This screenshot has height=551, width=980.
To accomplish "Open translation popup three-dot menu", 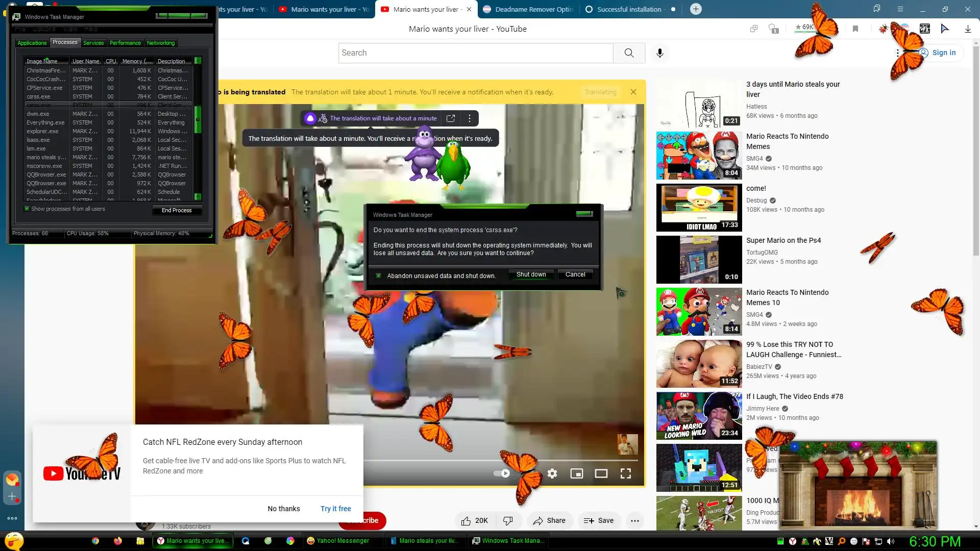I will [x=470, y=118].
